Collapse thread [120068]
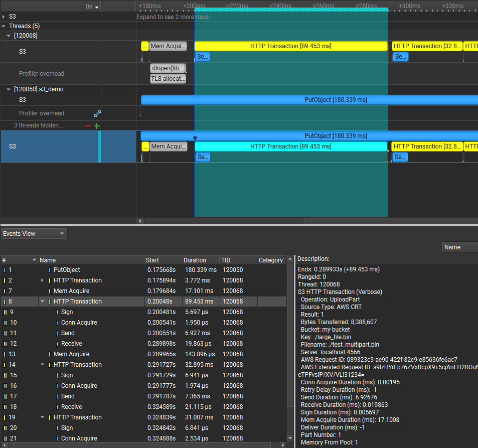478x448 pixels. [9, 35]
